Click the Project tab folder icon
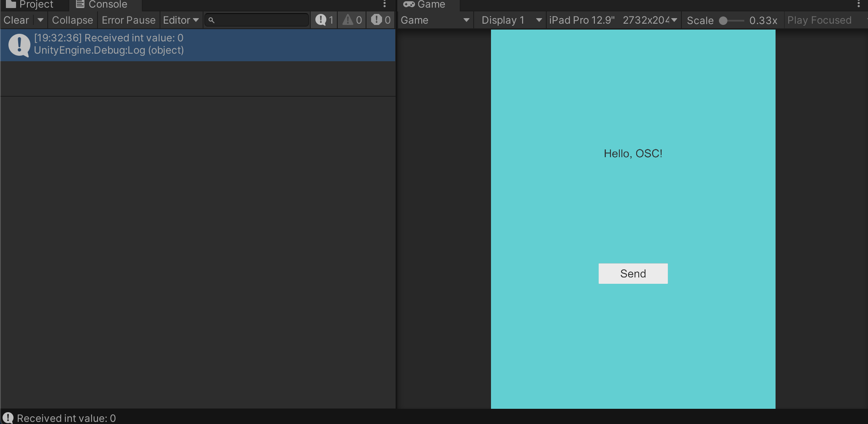Image resolution: width=868 pixels, height=424 pixels. click(x=11, y=4)
